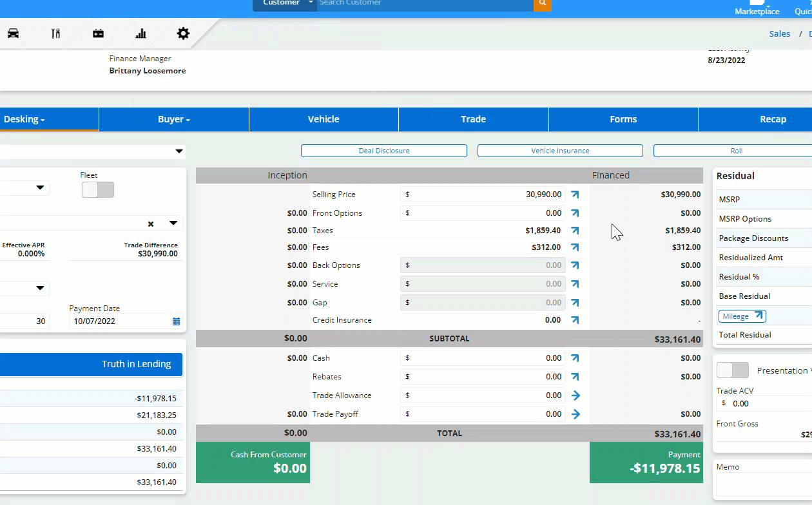This screenshot has height=505, width=812.
Task: Click the orange customer search magnifier button
Action: pos(542,3)
